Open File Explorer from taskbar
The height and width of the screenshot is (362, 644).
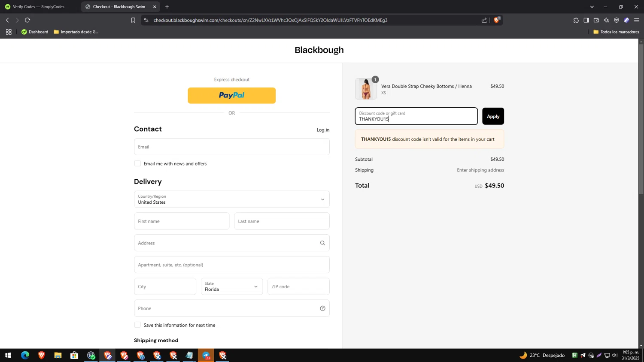[x=58, y=356]
